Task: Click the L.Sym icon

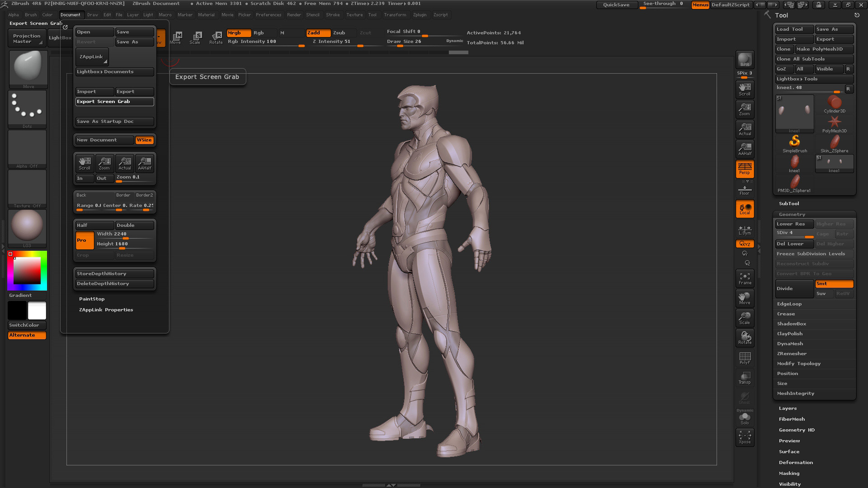Action: (x=745, y=230)
